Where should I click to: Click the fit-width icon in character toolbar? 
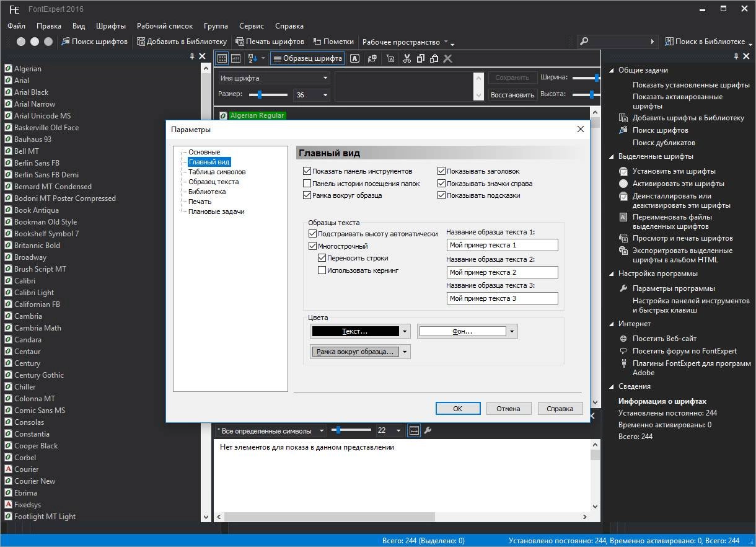point(414,430)
